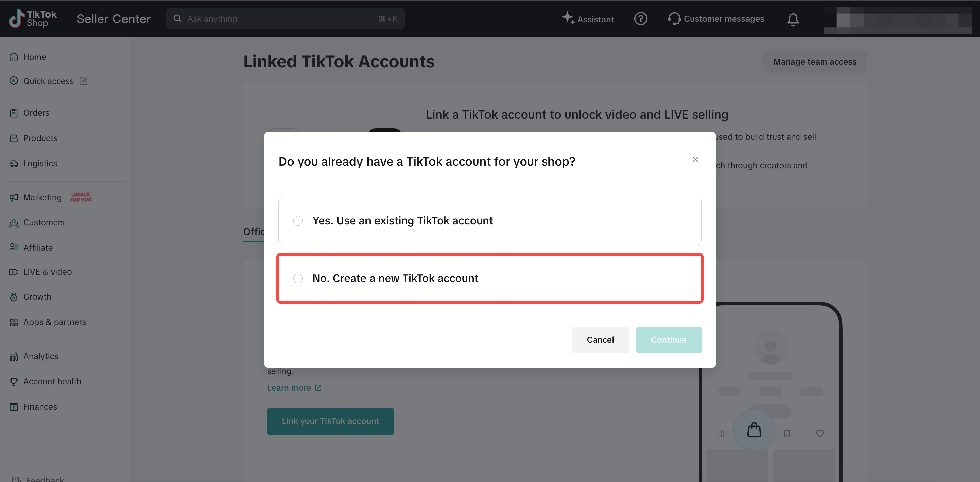Screen dimensions: 980x482
Task: Click the Quick access star icon
Action: point(14,81)
